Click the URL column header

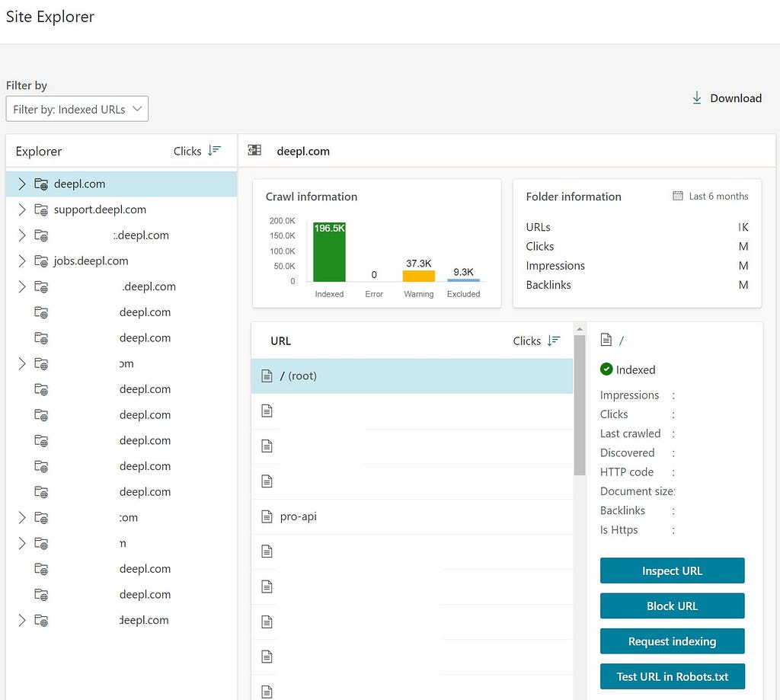280,340
